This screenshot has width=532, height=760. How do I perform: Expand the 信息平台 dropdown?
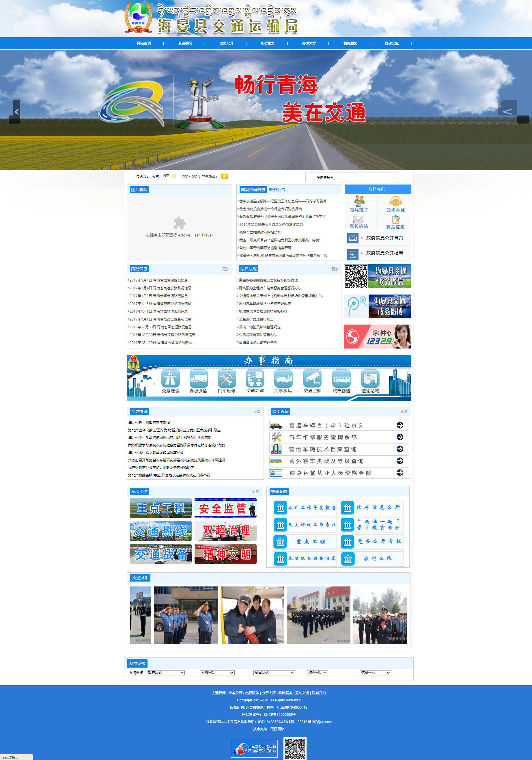[x=375, y=673]
